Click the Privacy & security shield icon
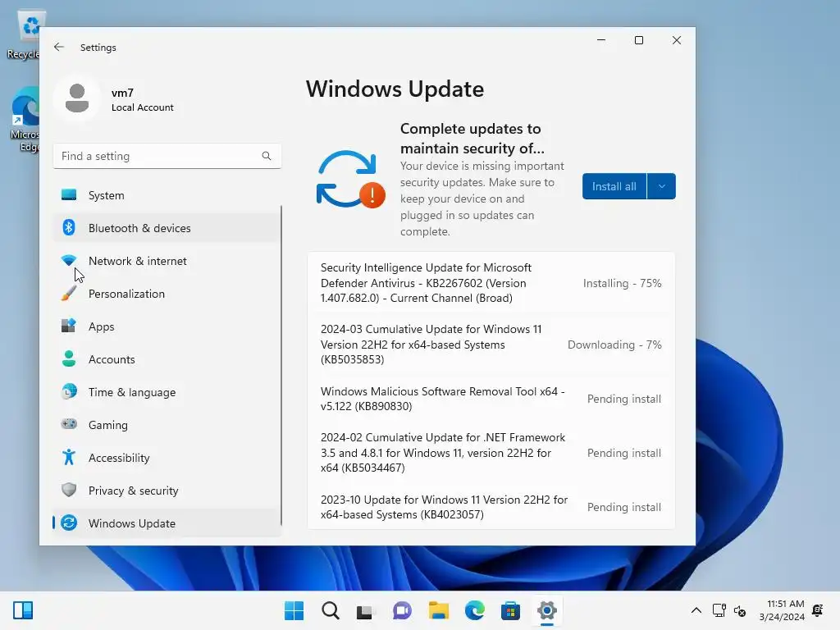The image size is (840, 630). pos(69,491)
